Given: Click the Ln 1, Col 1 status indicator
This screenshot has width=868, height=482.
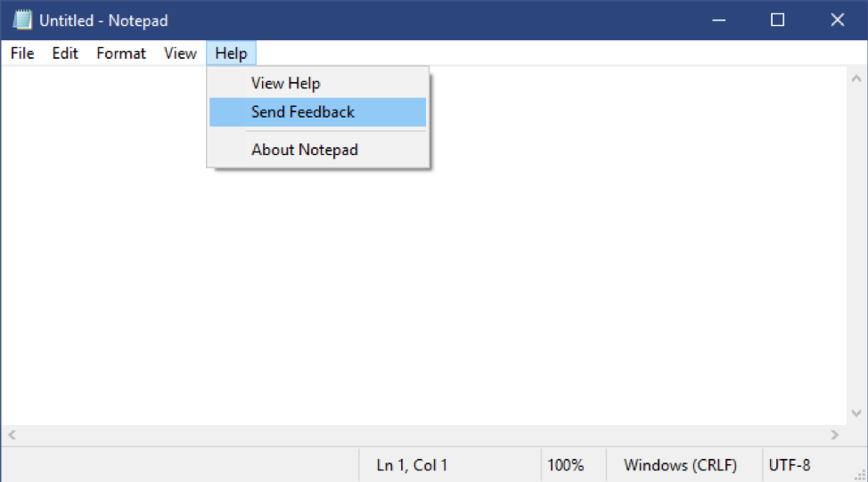Looking at the screenshot, I should [412, 465].
